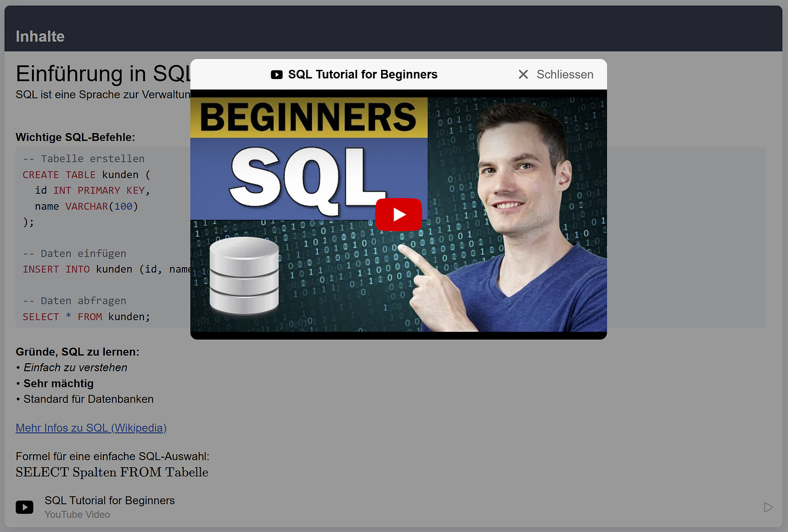Click the Inhalte header
The image size is (788, 532).
[40, 36]
